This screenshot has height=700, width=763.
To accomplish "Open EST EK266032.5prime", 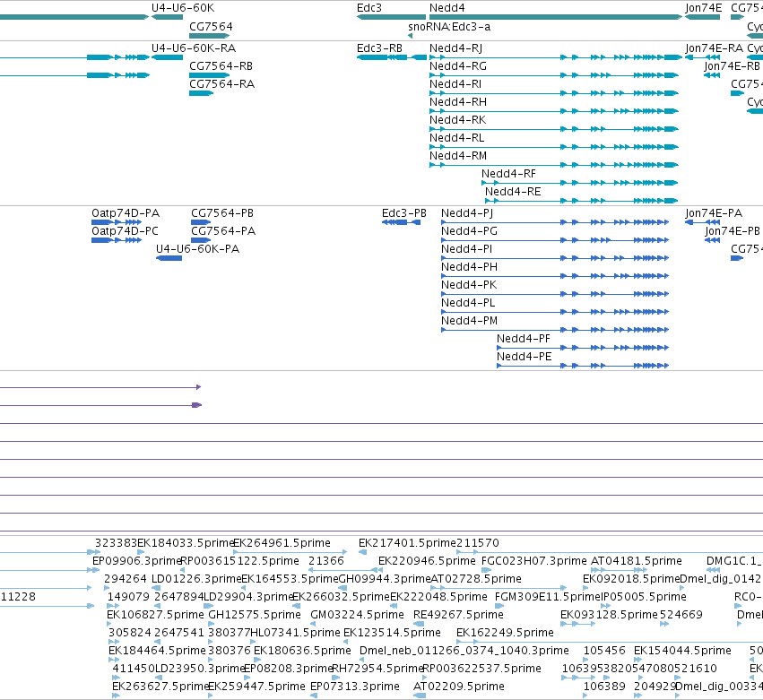I will 297,606.
